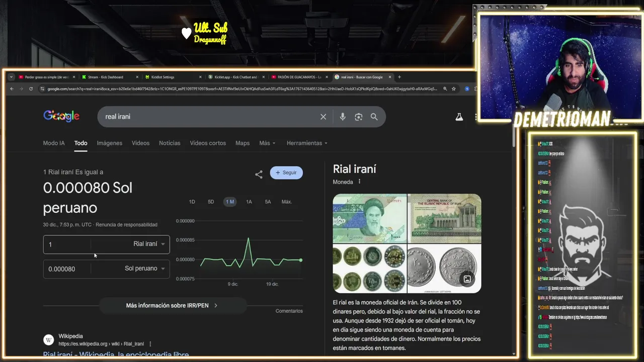Open image gallery icon on coin photo
Image resolution: width=644 pixels, height=362 pixels.
click(x=467, y=279)
